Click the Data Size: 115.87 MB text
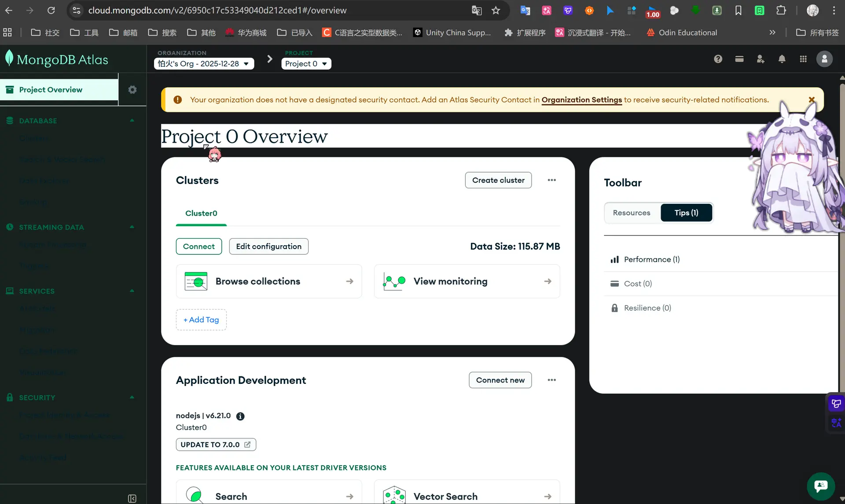The width and height of the screenshot is (845, 504). [x=515, y=246]
